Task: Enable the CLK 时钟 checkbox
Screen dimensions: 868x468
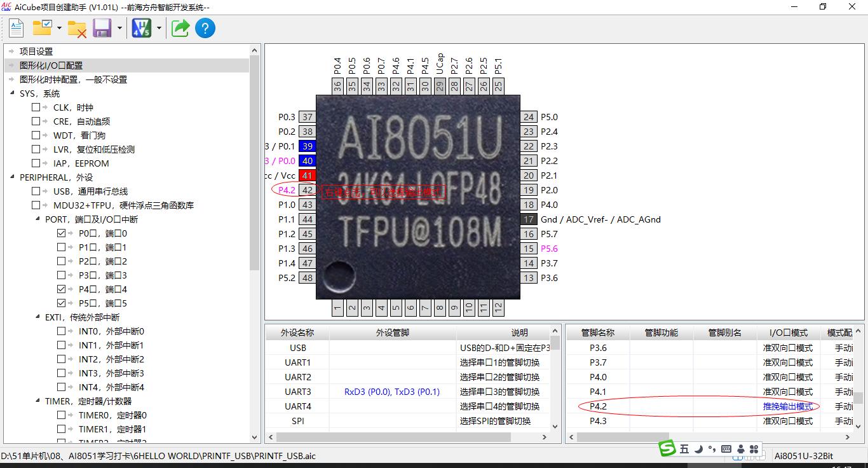Action: [x=36, y=107]
